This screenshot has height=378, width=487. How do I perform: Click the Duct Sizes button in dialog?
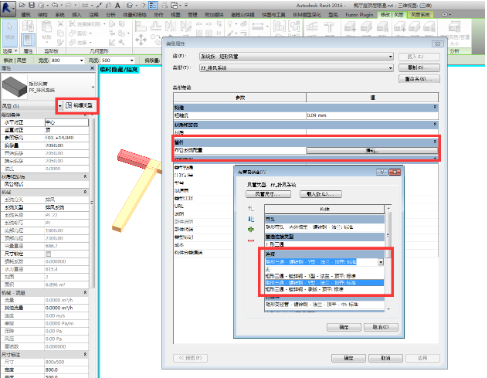click(x=268, y=194)
